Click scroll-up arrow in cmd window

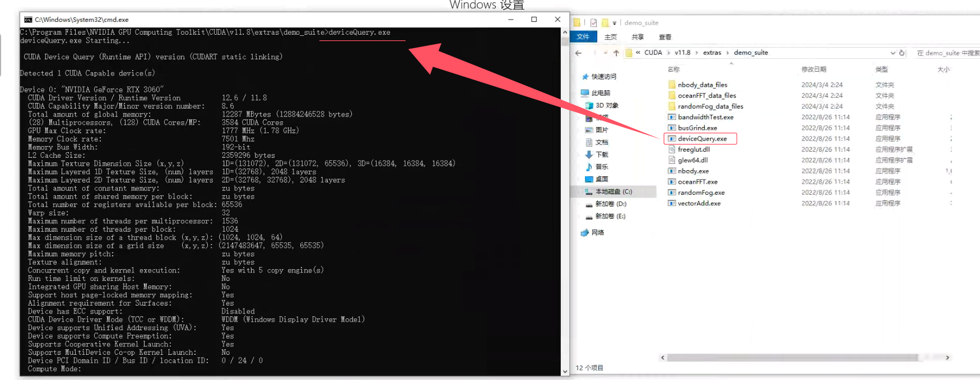565,33
